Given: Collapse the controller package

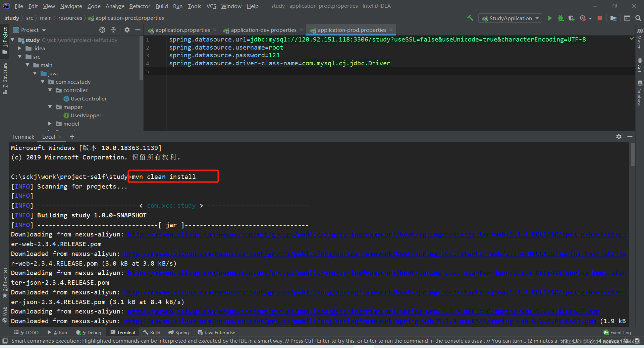Looking at the screenshot, I should point(50,90).
